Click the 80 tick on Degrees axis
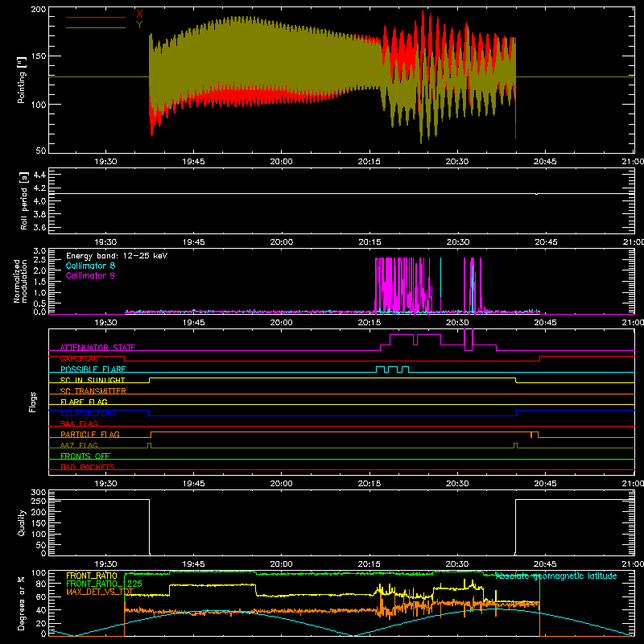 (x=41, y=583)
